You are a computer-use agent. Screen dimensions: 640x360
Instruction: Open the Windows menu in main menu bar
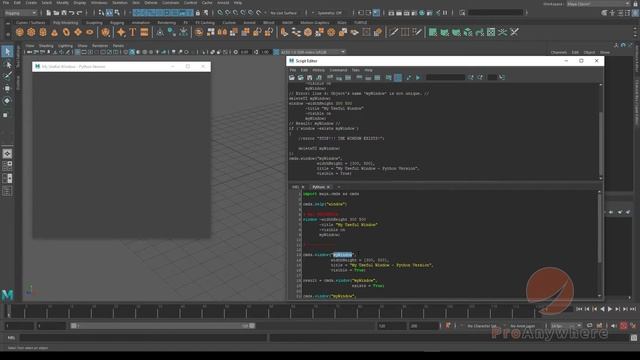[x=98, y=3]
